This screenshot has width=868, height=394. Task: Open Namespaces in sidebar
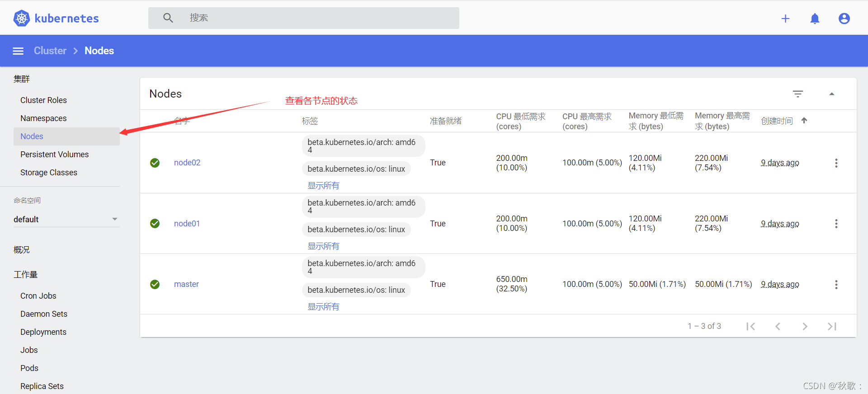pos(43,118)
